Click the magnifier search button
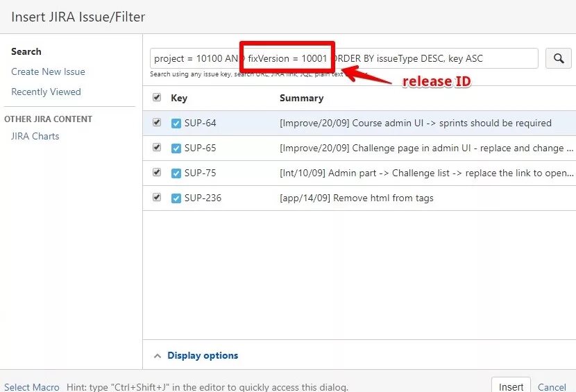 point(559,58)
